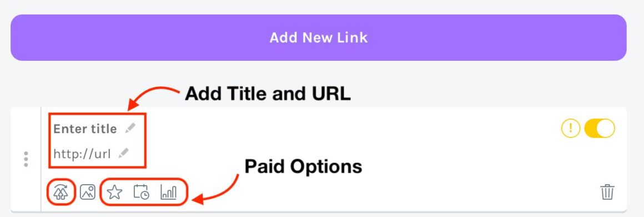
Task: Click the 'Paid Options' label
Action: [303, 167]
